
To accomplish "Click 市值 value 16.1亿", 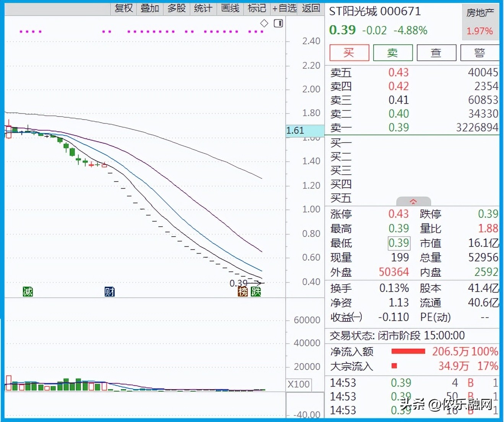I will [483, 243].
